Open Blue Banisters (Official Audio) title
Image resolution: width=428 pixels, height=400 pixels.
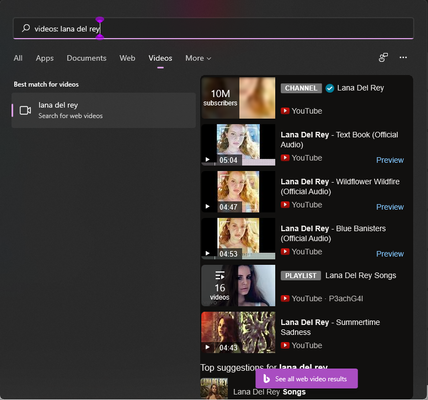[x=333, y=233]
